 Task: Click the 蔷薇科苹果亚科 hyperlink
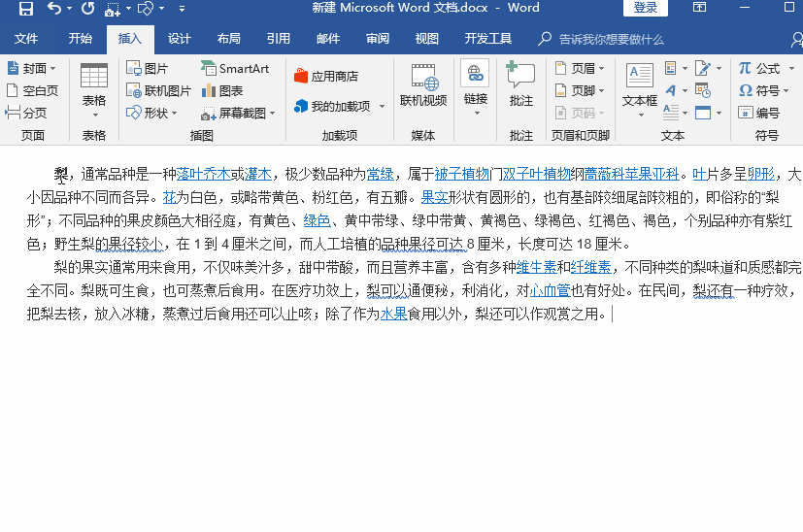point(631,174)
